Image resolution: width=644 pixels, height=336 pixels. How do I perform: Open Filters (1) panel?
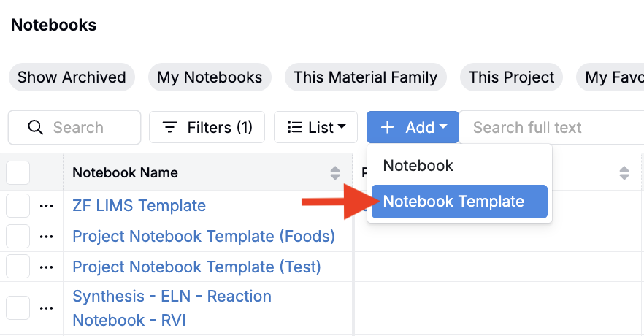coord(207,128)
